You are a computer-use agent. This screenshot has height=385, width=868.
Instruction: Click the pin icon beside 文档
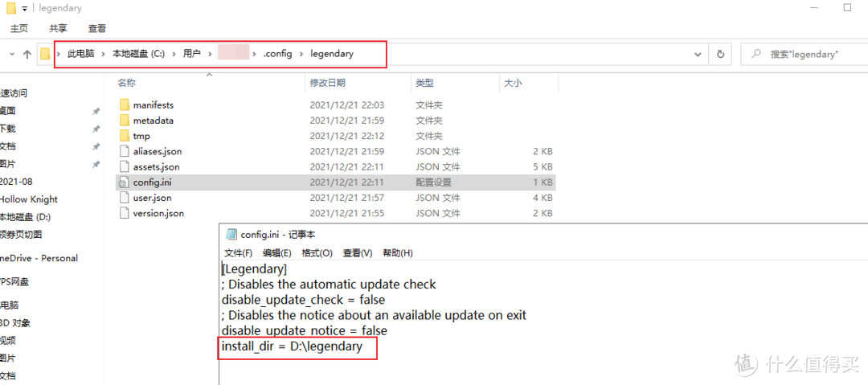[x=96, y=146]
